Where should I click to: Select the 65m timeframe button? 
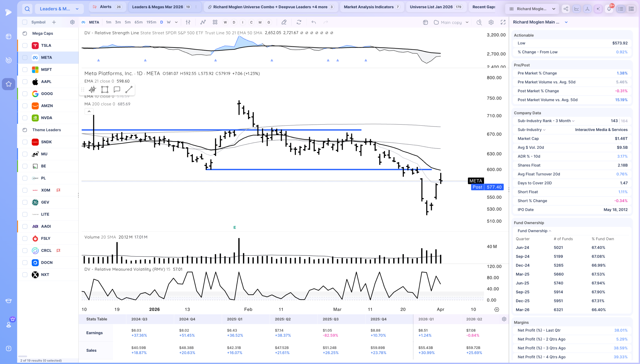pyautogui.click(x=138, y=22)
